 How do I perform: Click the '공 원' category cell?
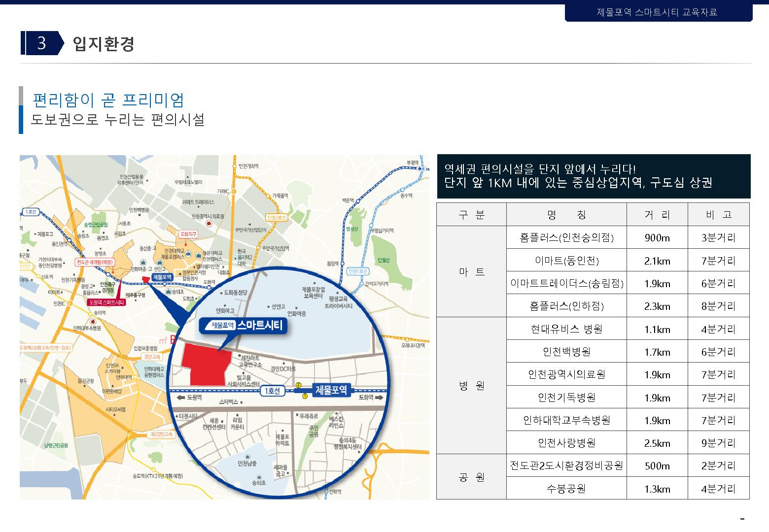pos(472,477)
